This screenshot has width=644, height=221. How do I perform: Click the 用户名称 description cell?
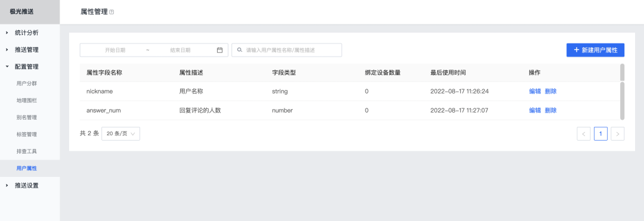coord(191,91)
